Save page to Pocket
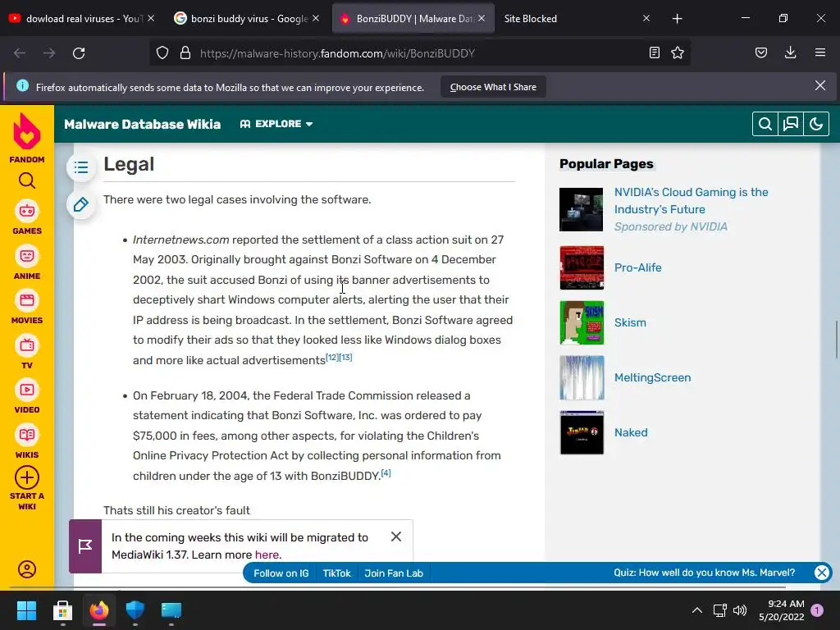This screenshot has height=630, width=840. [761, 53]
